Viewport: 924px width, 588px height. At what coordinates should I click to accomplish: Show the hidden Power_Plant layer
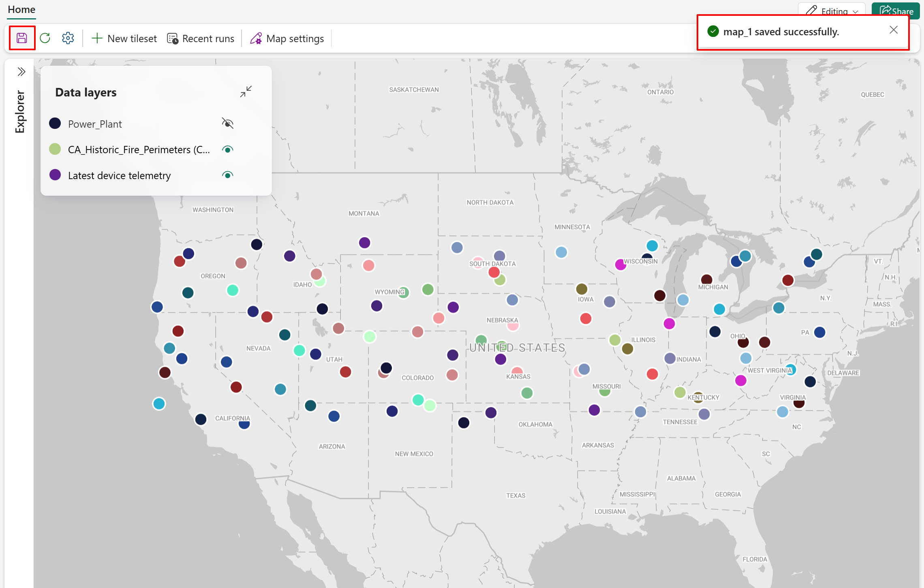coord(228,123)
